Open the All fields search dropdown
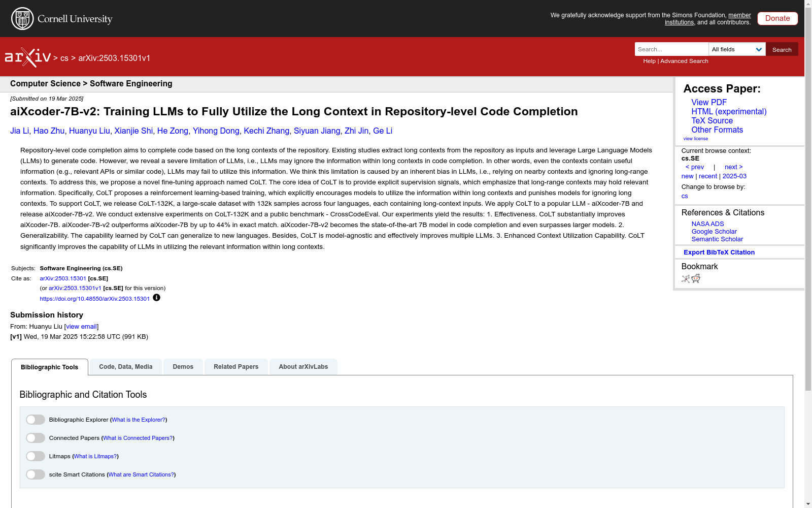This screenshot has width=812, height=508. pos(737,49)
